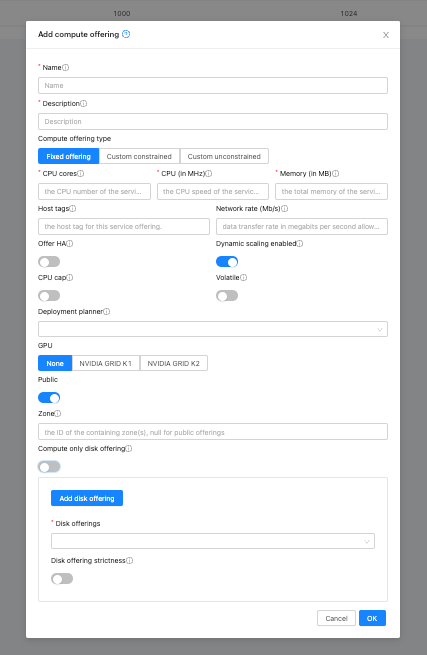
Task: Click the Zone selection field
Action: coord(213,432)
